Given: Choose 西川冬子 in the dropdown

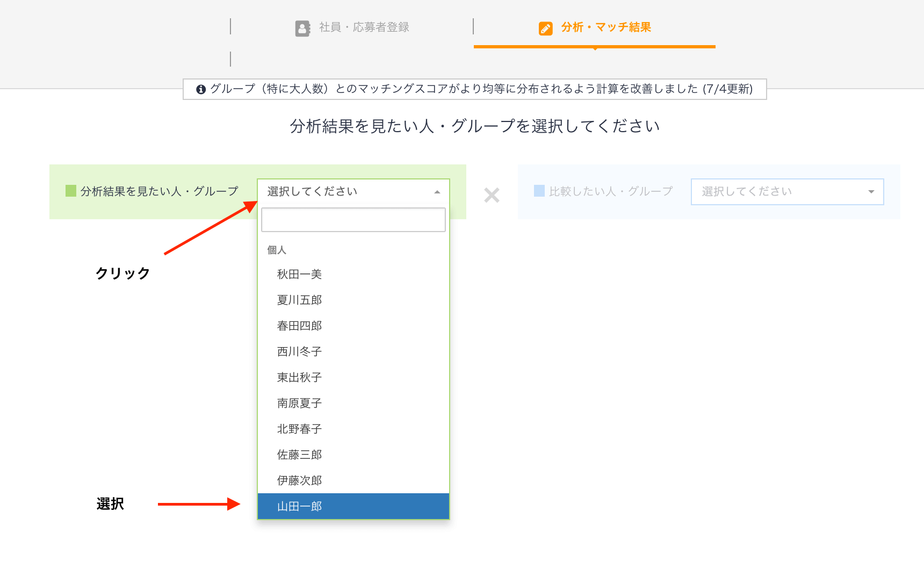Looking at the screenshot, I should coord(299,352).
